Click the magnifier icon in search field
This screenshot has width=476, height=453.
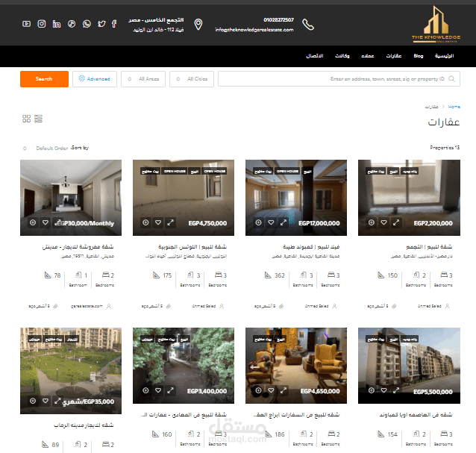[451, 79]
